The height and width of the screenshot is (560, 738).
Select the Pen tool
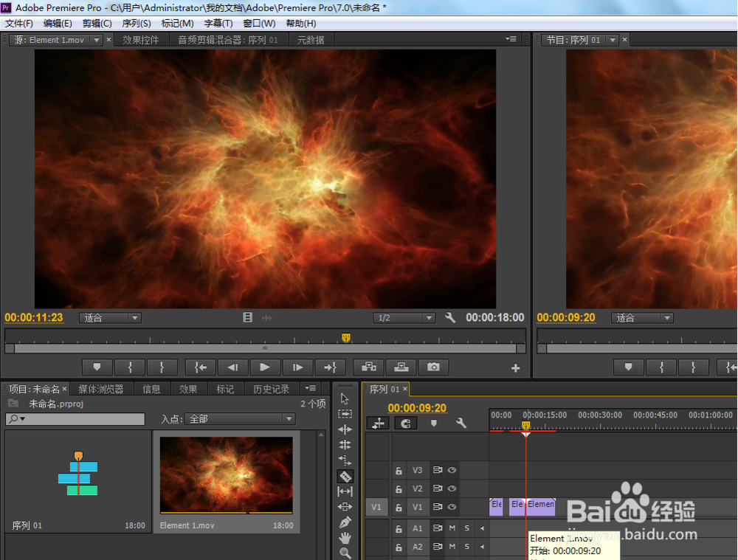click(x=345, y=522)
